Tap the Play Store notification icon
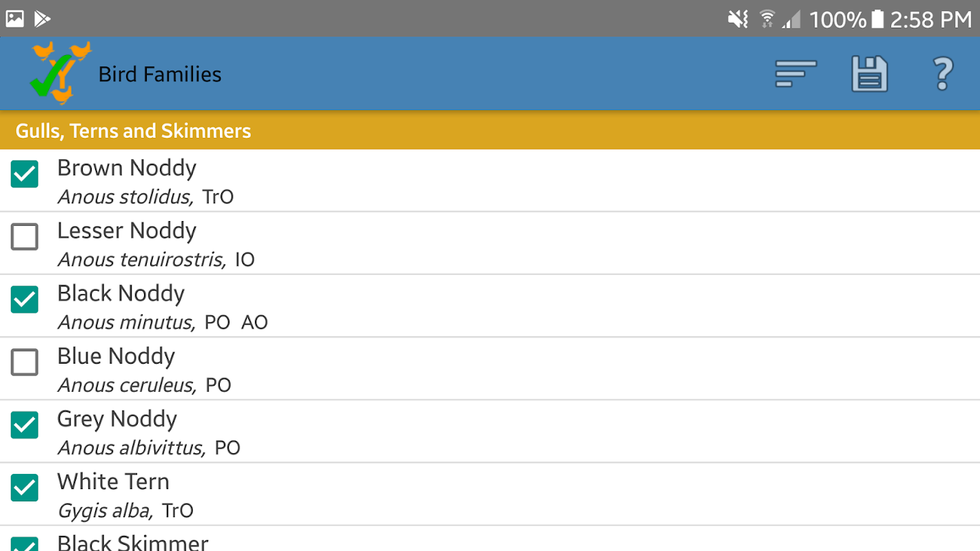This screenshot has height=551, width=980. (x=43, y=19)
